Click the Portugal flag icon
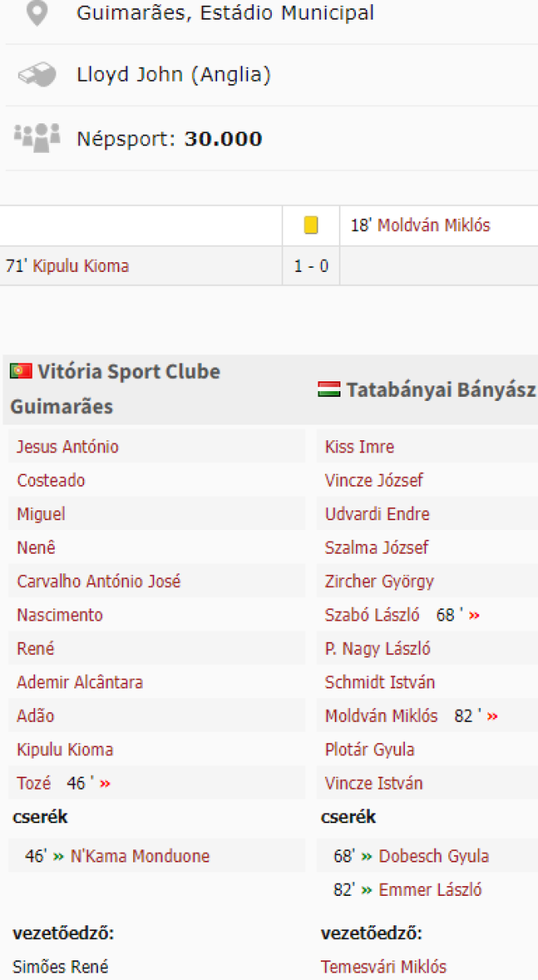The height and width of the screenshot is (980, 538). point(20,372)
